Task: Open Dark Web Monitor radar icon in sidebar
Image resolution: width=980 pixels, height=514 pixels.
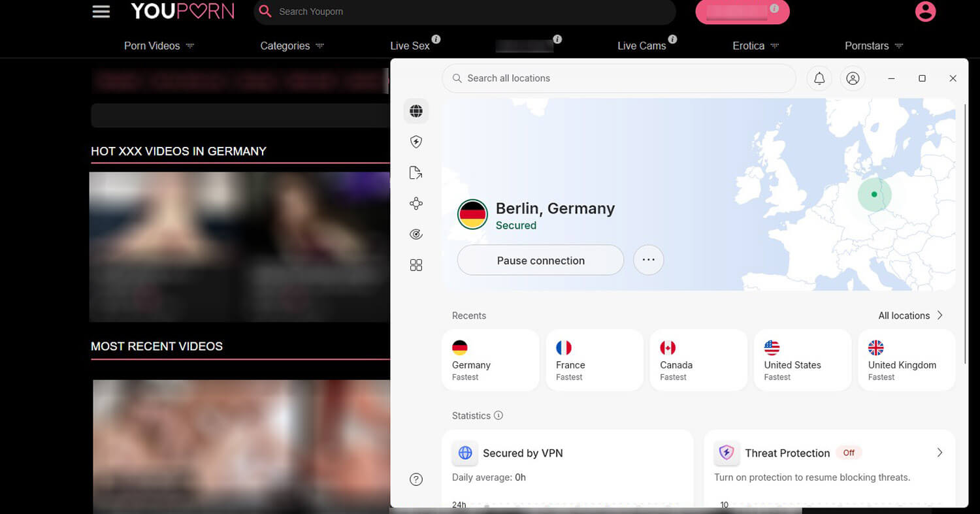Action: [416, 234]
